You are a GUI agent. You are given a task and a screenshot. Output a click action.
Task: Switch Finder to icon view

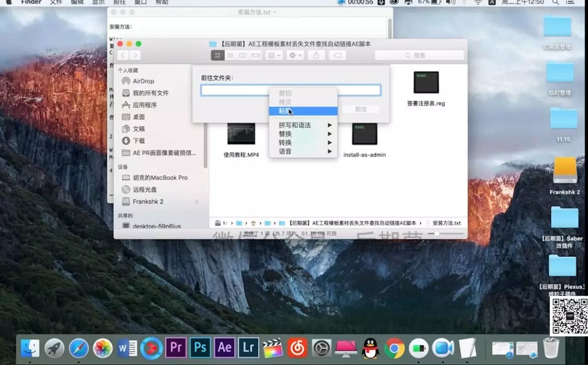[218, 55]
